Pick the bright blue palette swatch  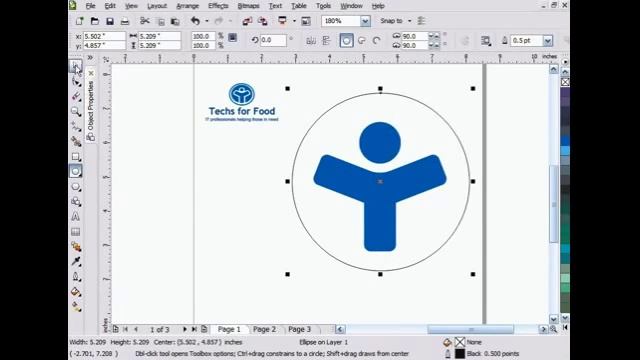(x=565, y=141)
